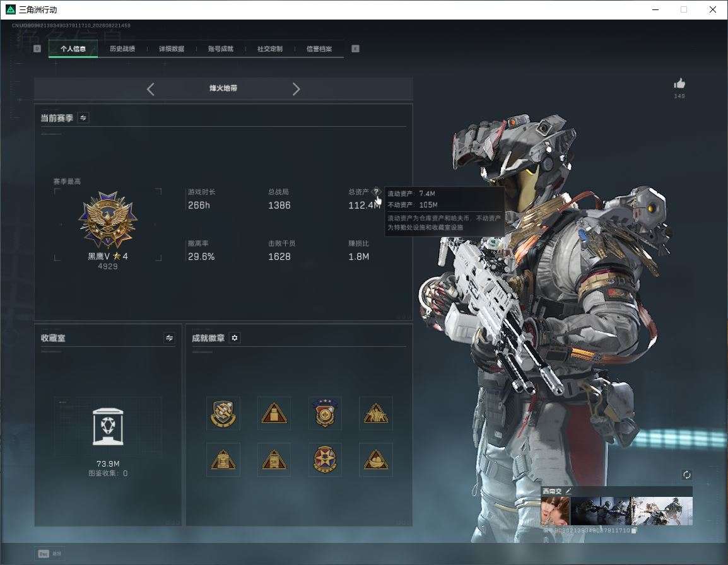
Task: Click the 黑鹰V rank badge emblem
Action: [108, 219]
